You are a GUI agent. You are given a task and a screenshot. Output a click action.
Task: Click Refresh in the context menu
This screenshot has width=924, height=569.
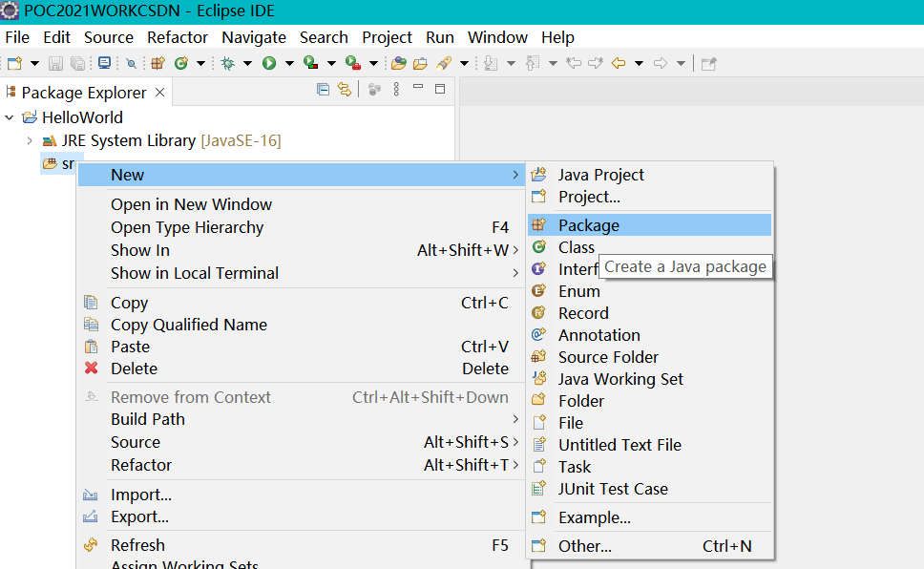point(301,545)
